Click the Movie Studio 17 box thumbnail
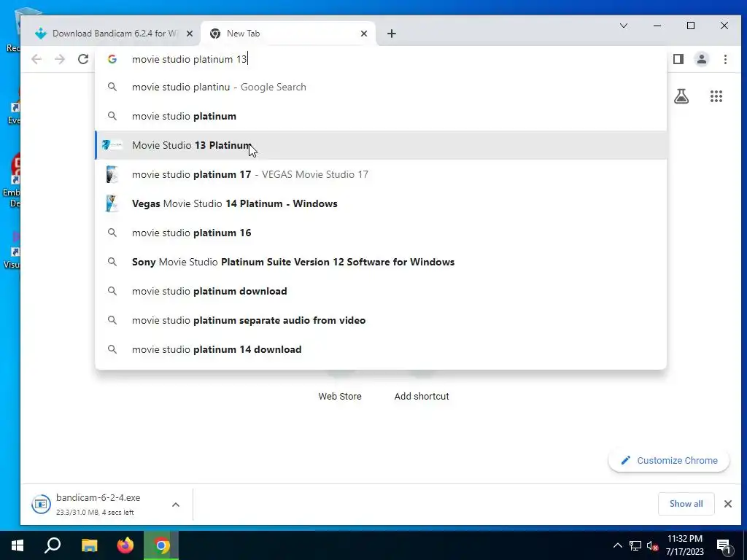The width and height of the screenshot is (747, 560). click(112, 174)
